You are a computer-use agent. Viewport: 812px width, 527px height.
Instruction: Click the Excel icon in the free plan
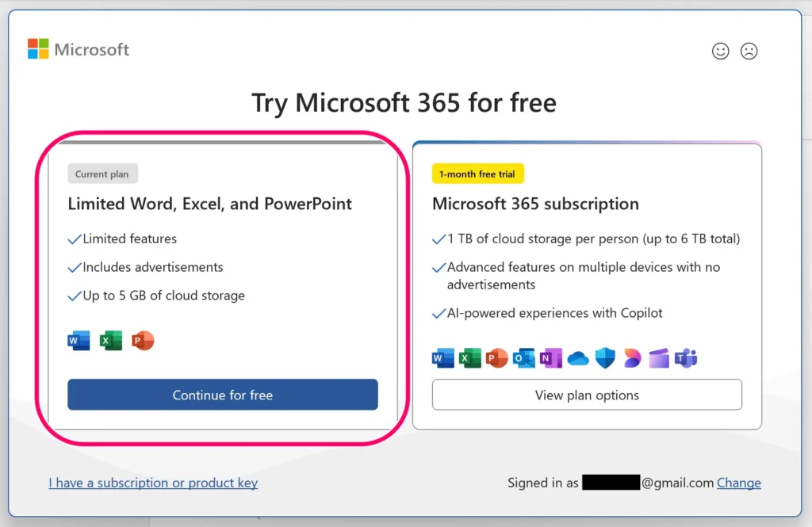[111, 341]
